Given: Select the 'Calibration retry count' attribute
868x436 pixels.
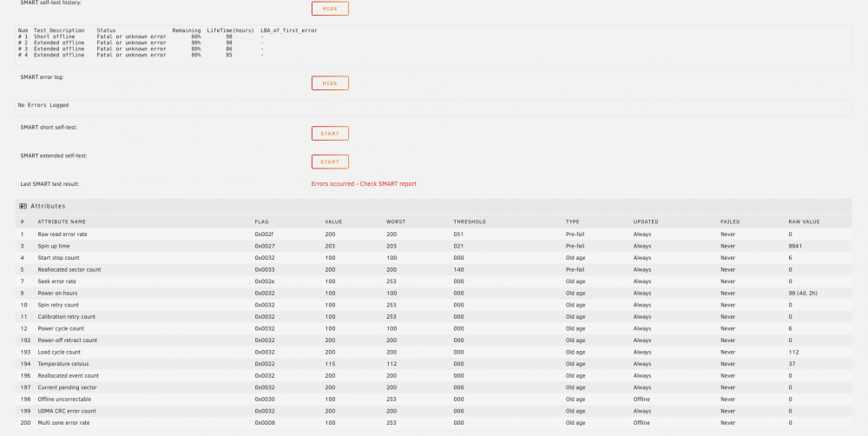Looking at the screenshot, I should click(x=67, y=317).
